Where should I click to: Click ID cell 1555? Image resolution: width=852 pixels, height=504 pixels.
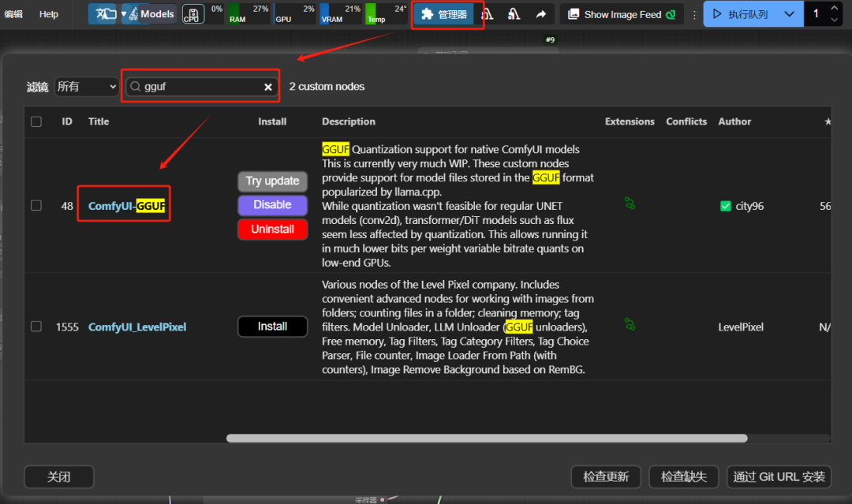67,327
